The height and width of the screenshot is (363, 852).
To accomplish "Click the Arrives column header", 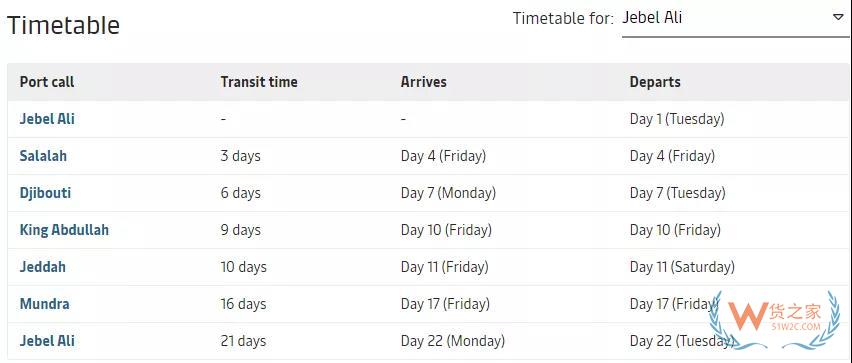I will pos(424,82).
